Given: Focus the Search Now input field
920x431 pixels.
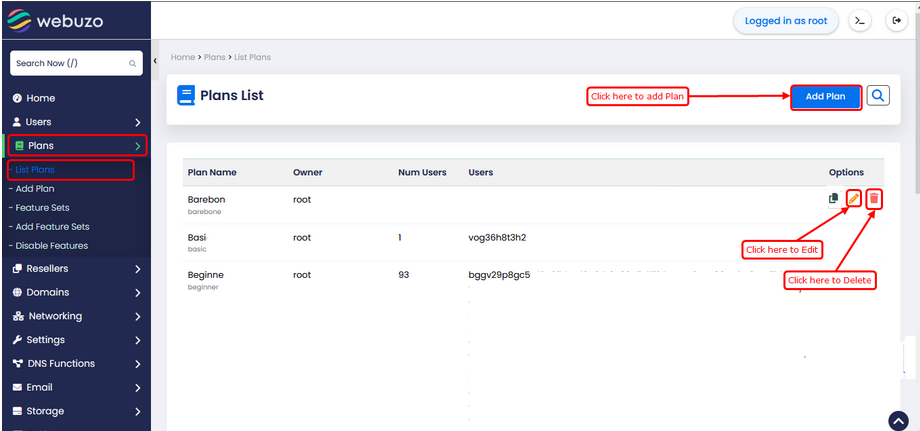Looking at the screenshot, I should click(70, 63).
